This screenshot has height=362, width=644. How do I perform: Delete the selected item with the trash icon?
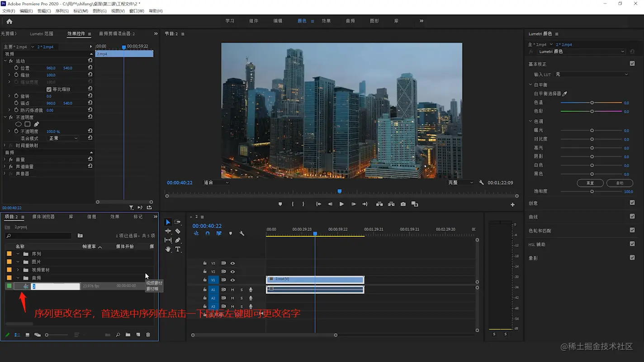(x=148, y=335)
